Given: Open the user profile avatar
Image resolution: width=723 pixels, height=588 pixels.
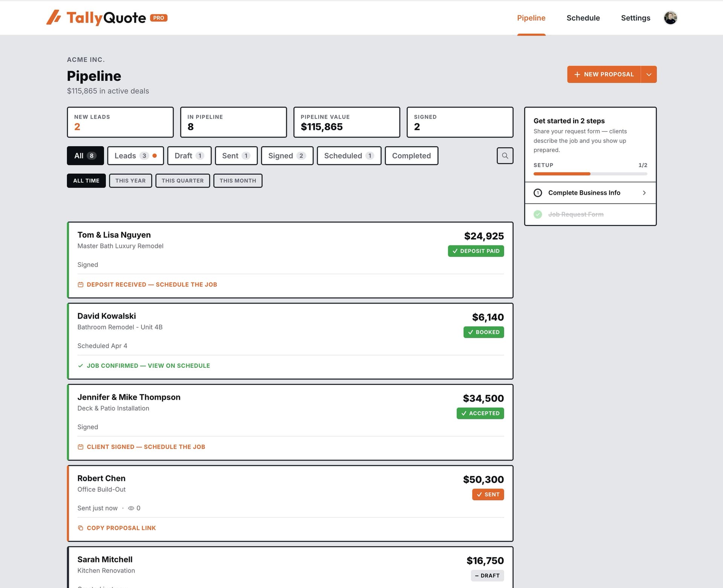Looking at the screenshot, I should 671,18.
